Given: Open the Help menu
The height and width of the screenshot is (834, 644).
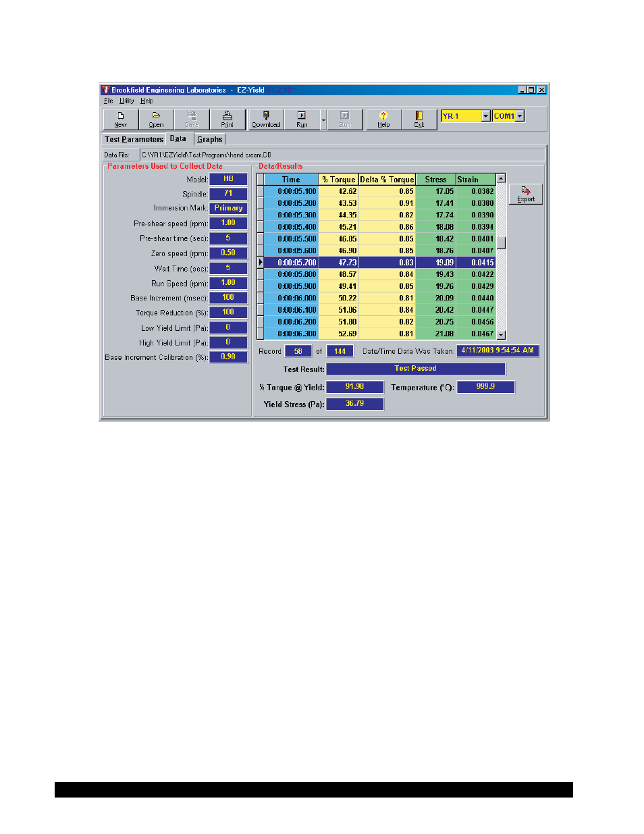Looking at the screenshot, I should [x=146, y=101].
